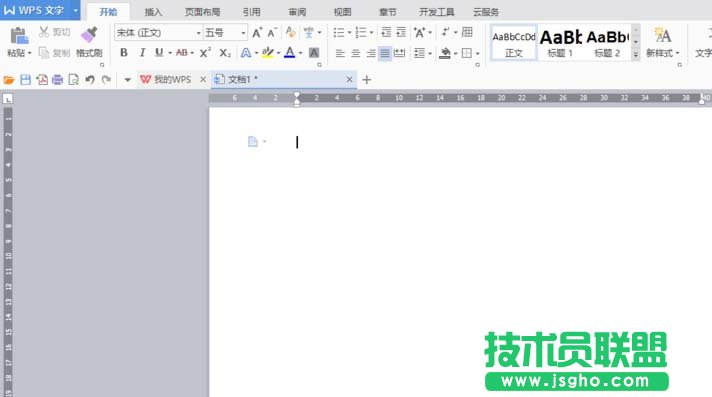Image resolution: width=712 pixels, height=397 pixels.
Task: Add a new document tab with plus button
Action: 367,80
